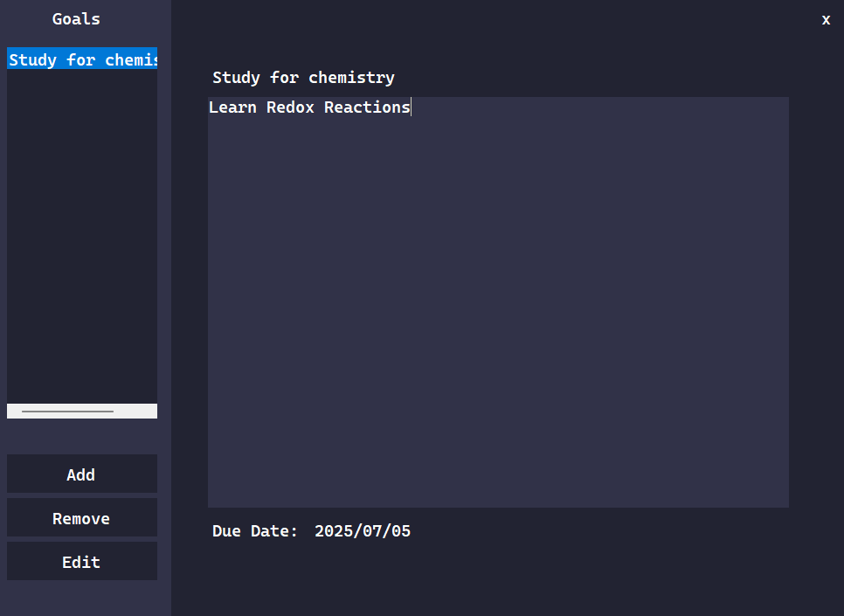The width and height of the screenshot is (844, 616).
Task: Click the due date value 2025/07/05
Action: (x=363, y=531)
